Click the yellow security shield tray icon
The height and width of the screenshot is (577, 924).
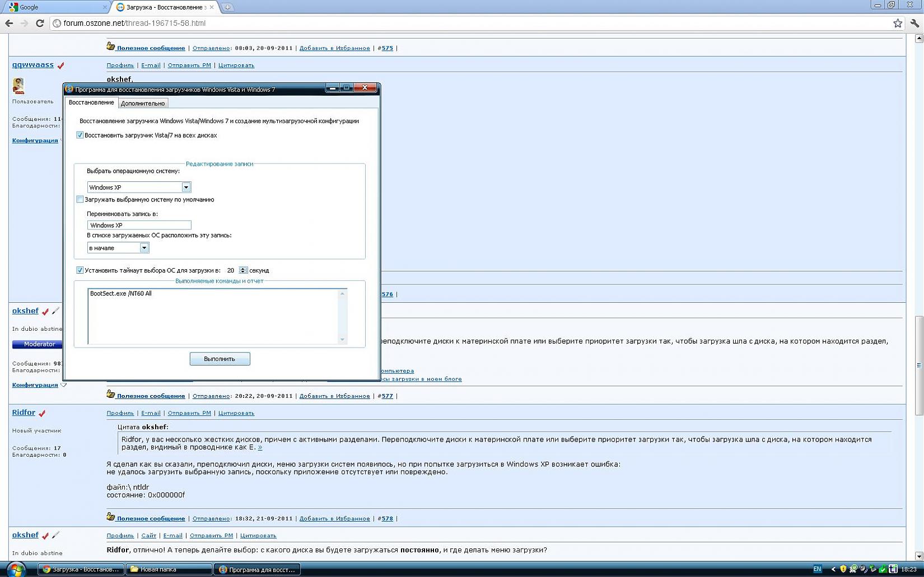pyautogui.click(x=843, y=569)
